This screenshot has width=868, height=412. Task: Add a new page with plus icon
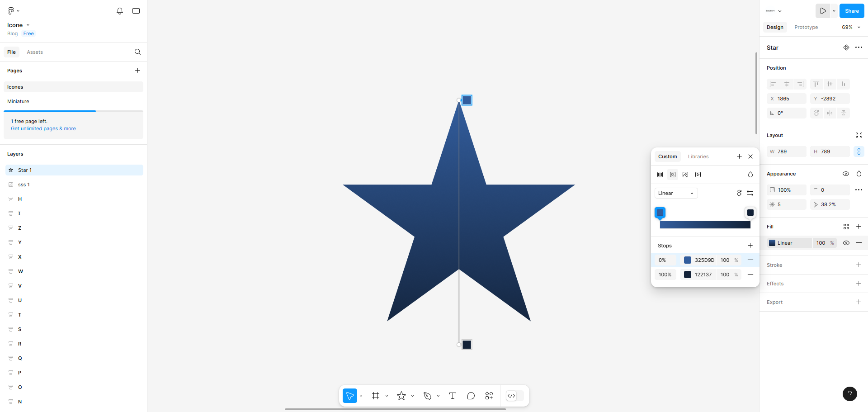tap(137, 71)
